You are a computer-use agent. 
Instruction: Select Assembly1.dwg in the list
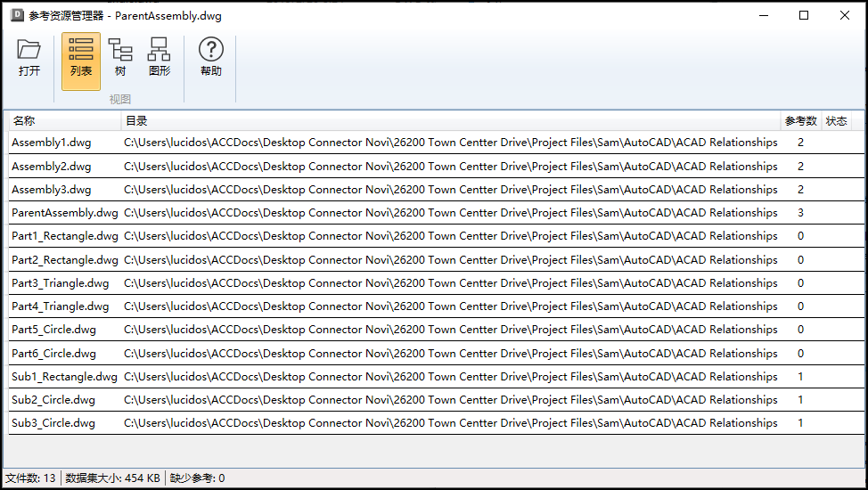(x=52, y=143)
